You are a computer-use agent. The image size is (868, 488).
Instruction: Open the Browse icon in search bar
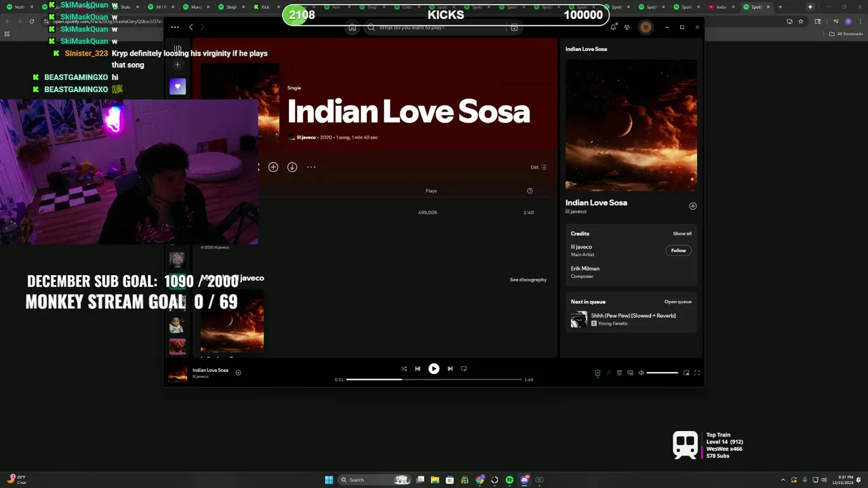point(514,28)
